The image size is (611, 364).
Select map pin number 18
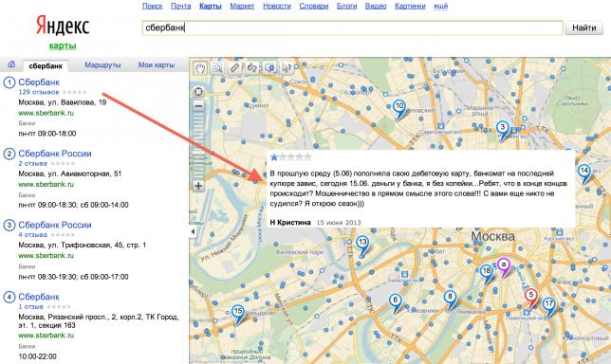pos(487,272)
